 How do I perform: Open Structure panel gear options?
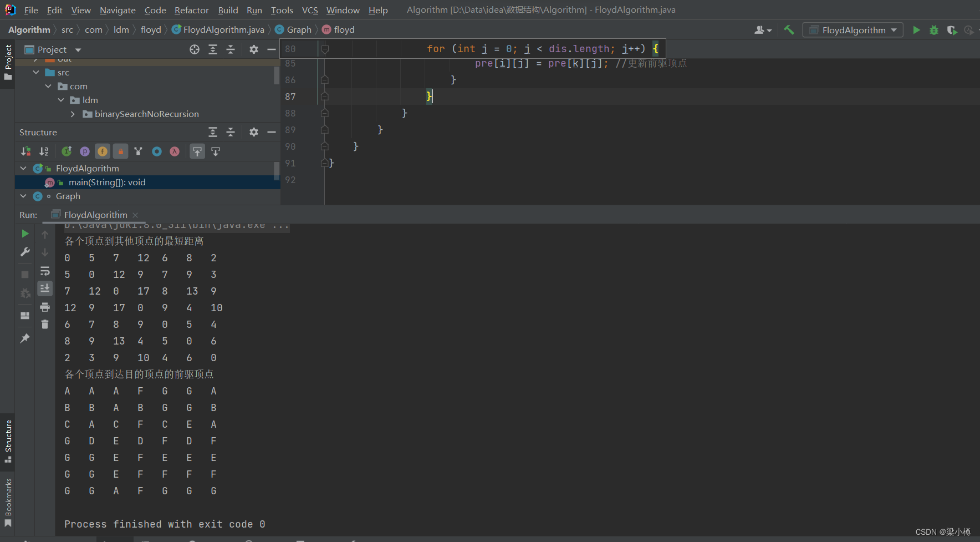(254, 132)
